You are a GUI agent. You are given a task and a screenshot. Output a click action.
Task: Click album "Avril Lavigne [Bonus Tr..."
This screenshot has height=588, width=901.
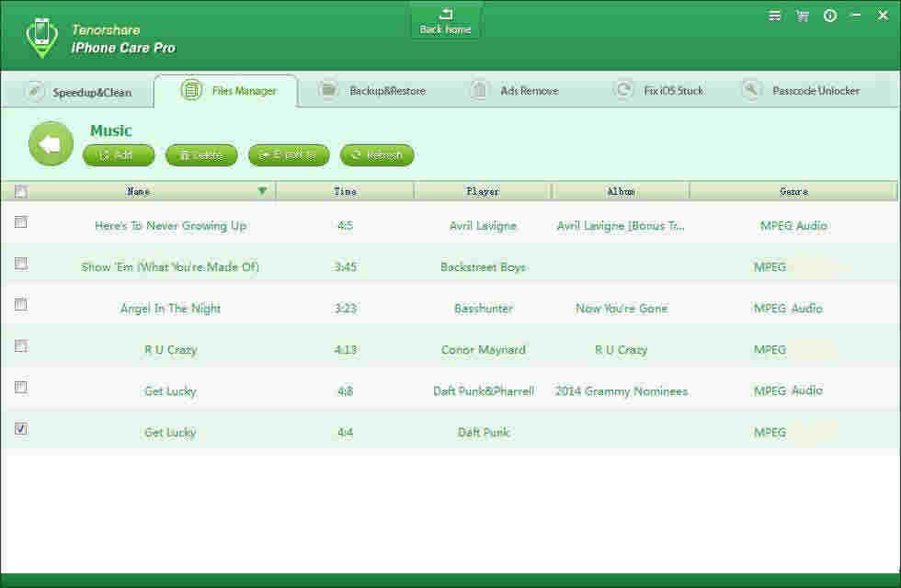[621, 226]
